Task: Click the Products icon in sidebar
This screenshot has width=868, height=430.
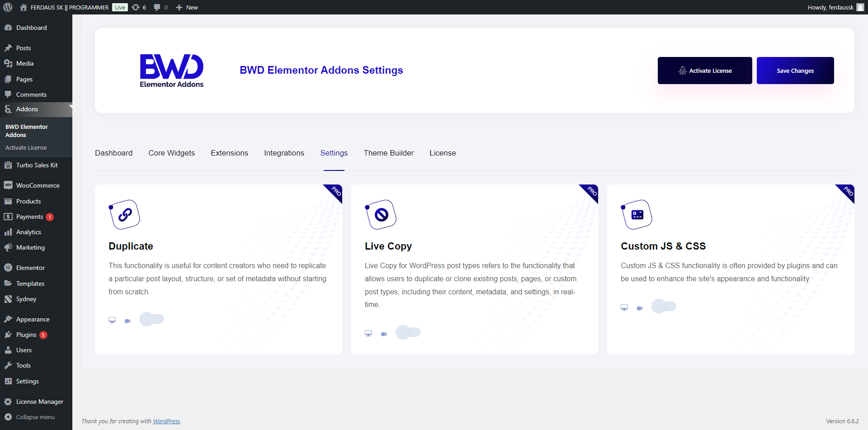Action: [8, 201]
